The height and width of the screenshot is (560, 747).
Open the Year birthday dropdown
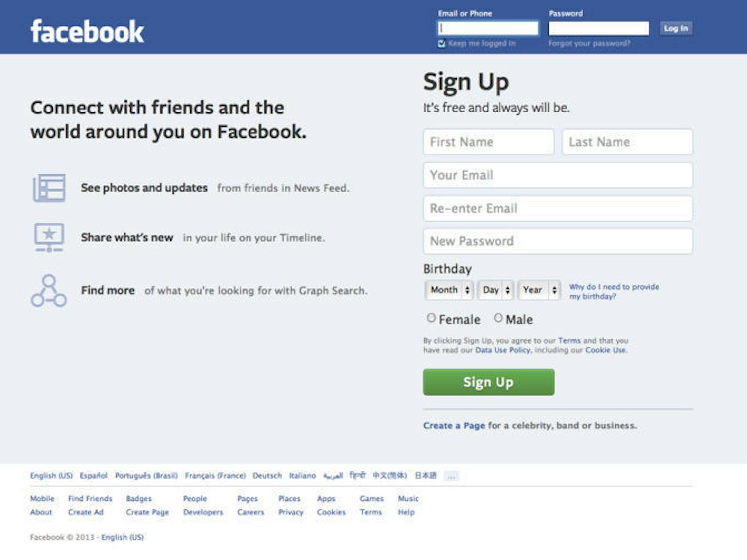(x=539, y=290)
